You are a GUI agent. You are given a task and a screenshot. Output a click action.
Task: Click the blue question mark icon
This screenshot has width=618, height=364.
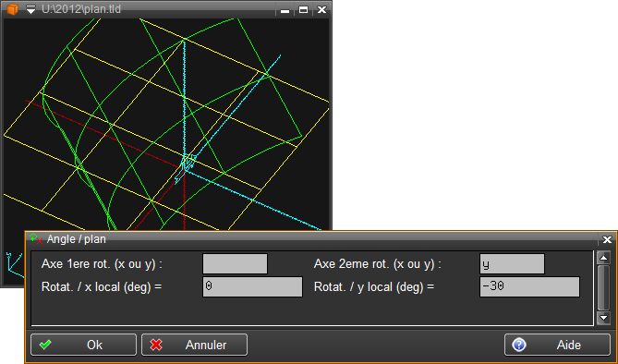[519, 345]
